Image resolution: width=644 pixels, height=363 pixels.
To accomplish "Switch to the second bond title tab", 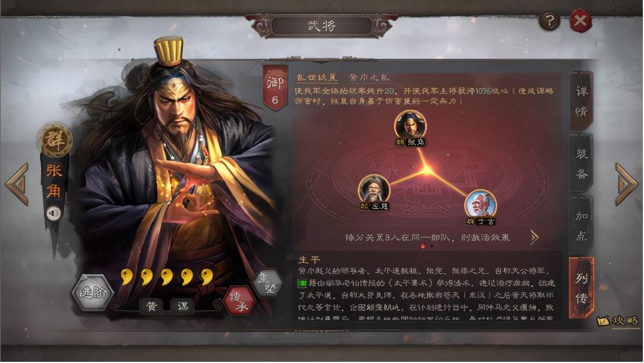I will coord(368,77).
